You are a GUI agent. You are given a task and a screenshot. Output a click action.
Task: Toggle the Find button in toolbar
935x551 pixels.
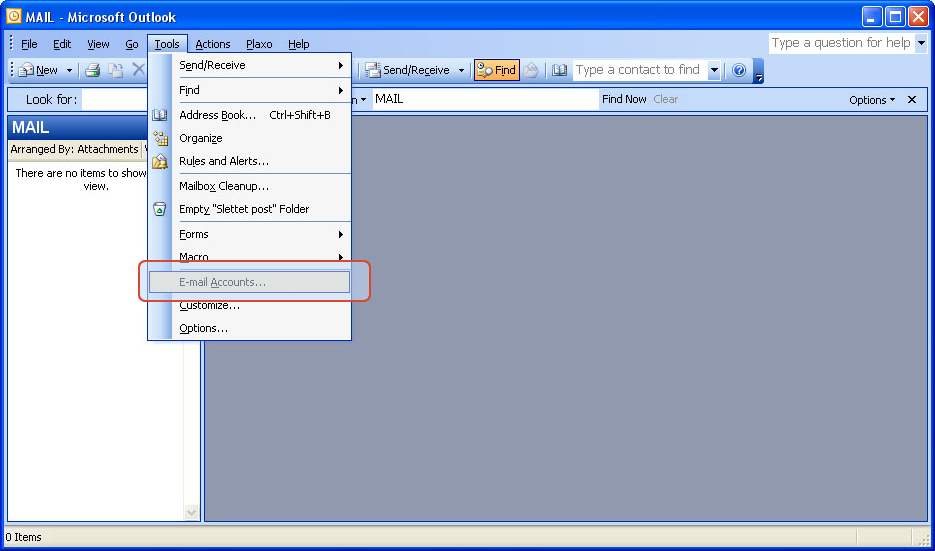pyautogui.click(x=496, y=70)
